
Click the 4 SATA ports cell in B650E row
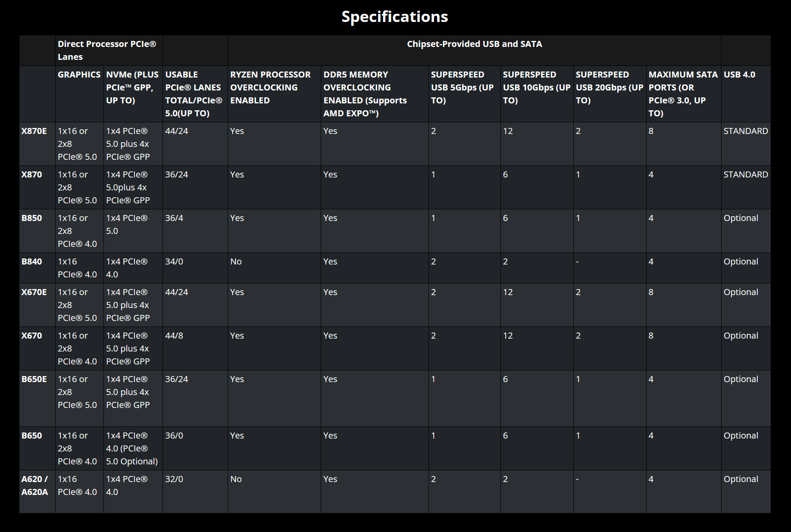[x=684, y=398]
